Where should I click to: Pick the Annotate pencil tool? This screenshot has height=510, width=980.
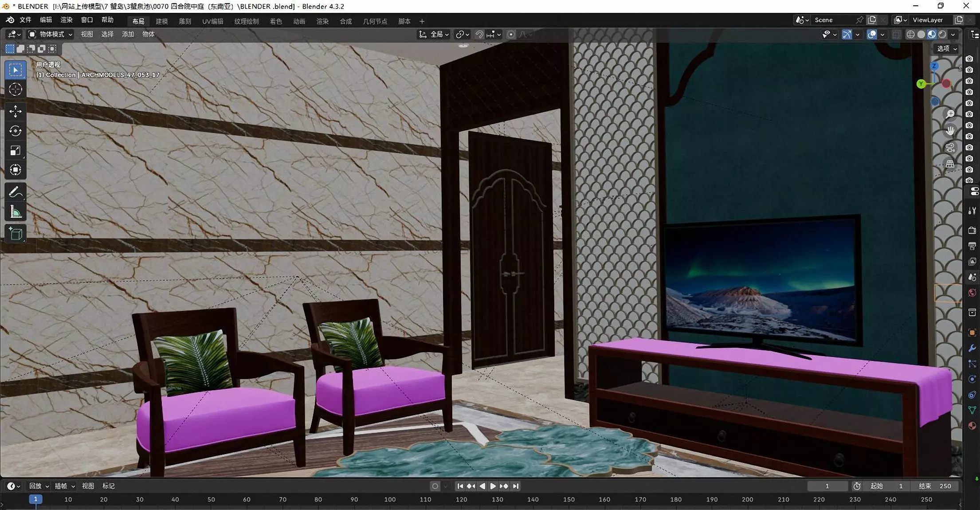pos(16,192)
